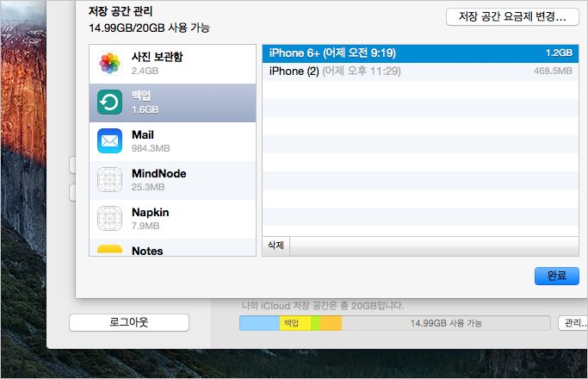Click the yellow Notes app icon
This screenshot has width=588, height=379.
point(109,250)
